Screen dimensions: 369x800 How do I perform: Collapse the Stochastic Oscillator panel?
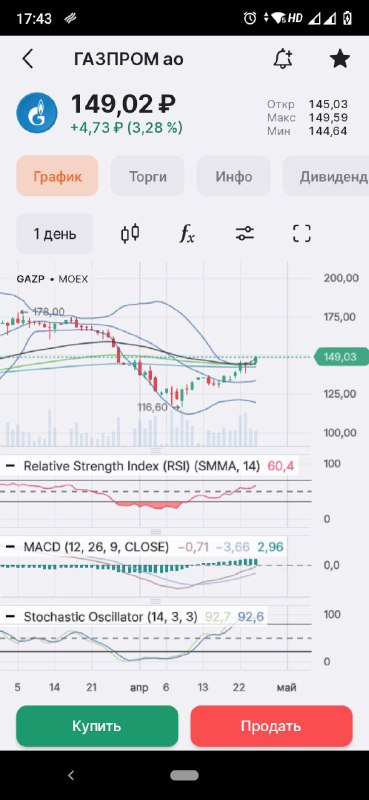10,616
